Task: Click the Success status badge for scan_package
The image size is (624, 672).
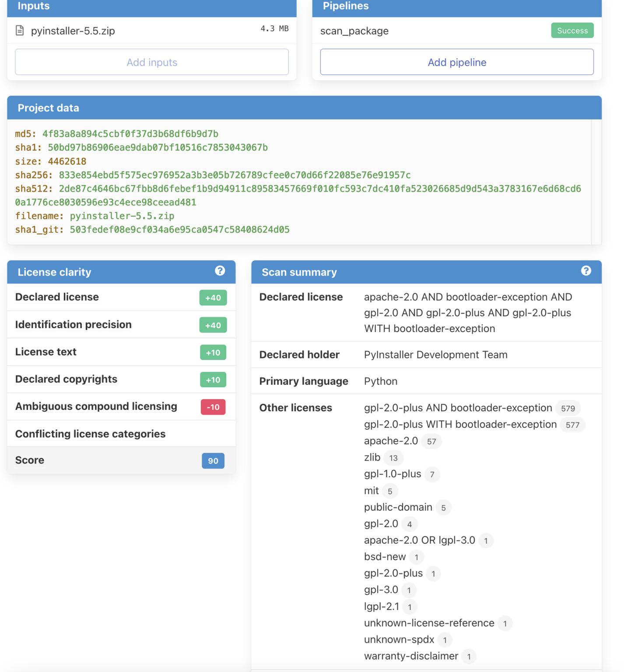Action: tap(572, 31)
